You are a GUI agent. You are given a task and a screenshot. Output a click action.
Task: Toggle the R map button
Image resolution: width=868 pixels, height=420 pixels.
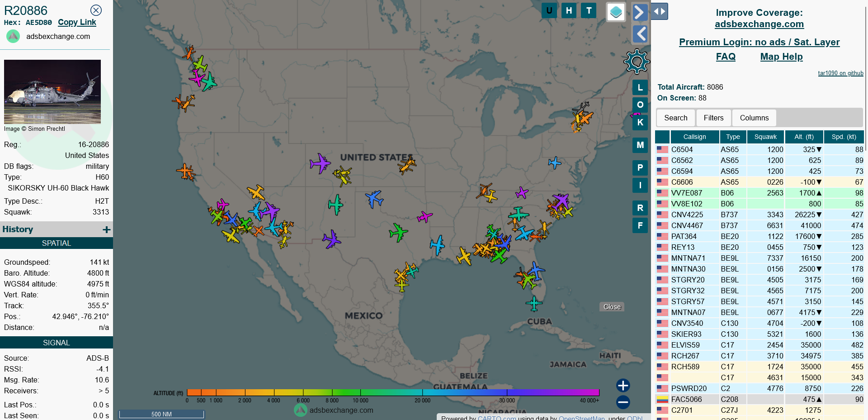[x=640, y=208]
